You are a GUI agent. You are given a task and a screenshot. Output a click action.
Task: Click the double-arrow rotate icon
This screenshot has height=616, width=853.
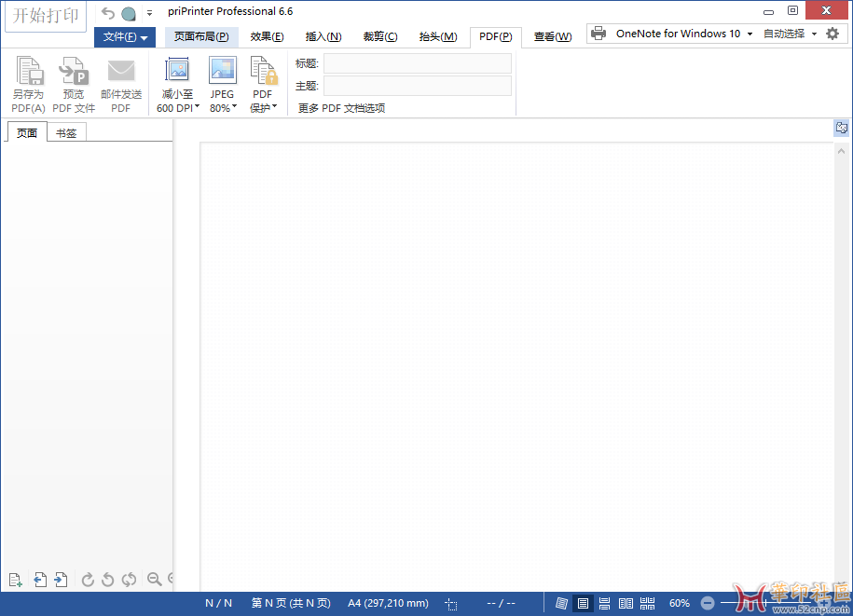point(129,580)
